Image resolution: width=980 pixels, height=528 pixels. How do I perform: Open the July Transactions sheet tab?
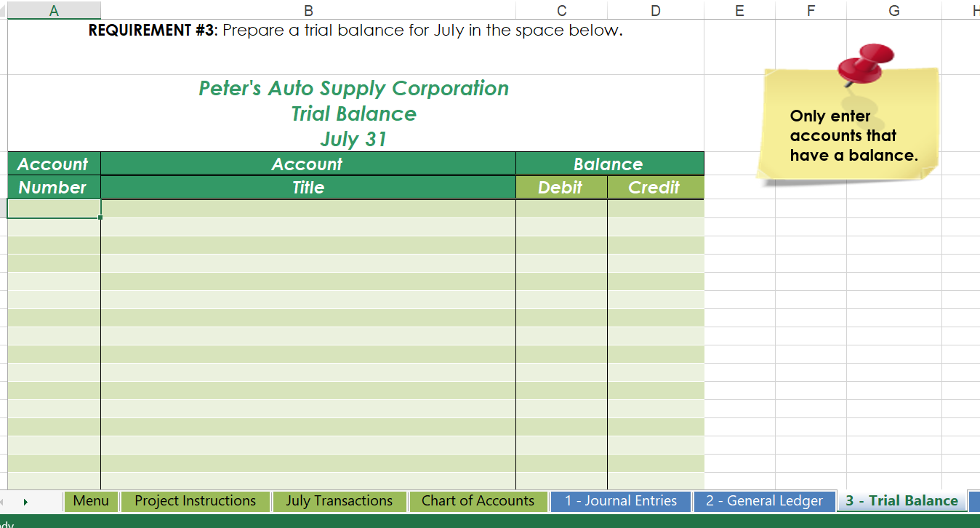tap(339, 501)
